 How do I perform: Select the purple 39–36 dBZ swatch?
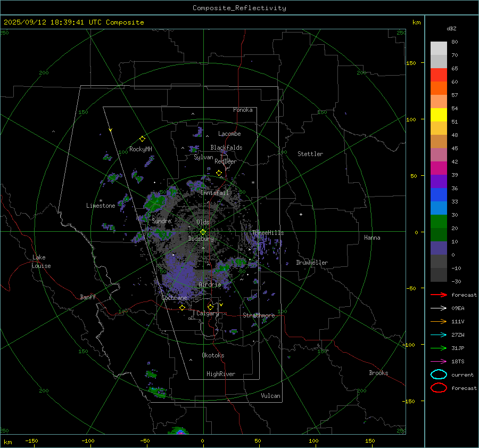click(x=439, y=181)
